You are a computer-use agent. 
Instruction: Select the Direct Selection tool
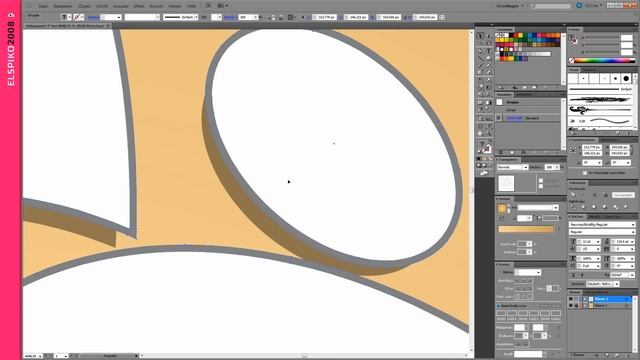coord(488,36)
